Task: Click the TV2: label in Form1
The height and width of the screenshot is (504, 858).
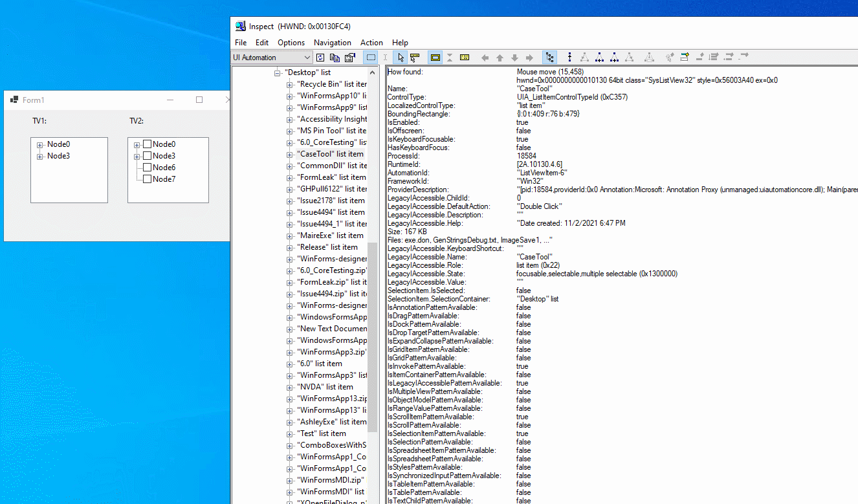Action: point(137,121)
